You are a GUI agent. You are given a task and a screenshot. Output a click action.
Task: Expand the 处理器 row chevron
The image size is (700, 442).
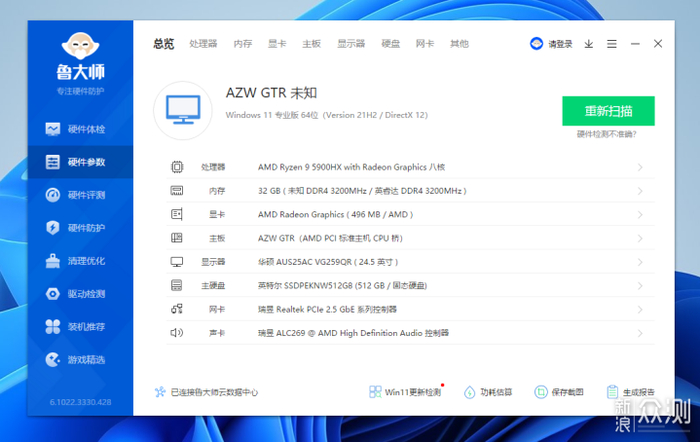pos(640,167)
